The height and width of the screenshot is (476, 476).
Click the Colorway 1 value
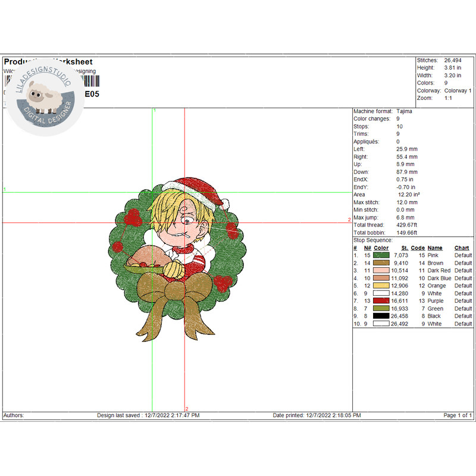click(x=458, y=90)
